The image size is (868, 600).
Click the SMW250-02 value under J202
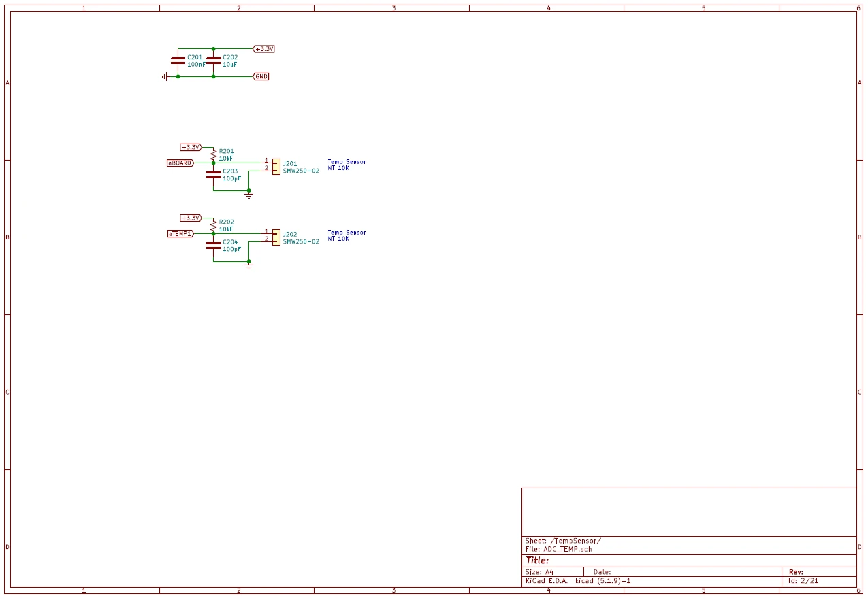pos(301,241)
